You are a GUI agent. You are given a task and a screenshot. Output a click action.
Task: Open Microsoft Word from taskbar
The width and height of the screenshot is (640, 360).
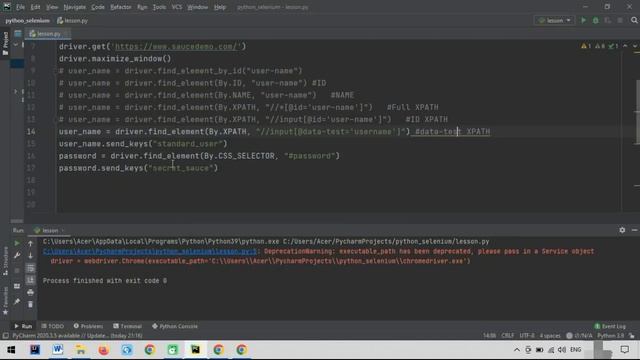click(58, 350)
